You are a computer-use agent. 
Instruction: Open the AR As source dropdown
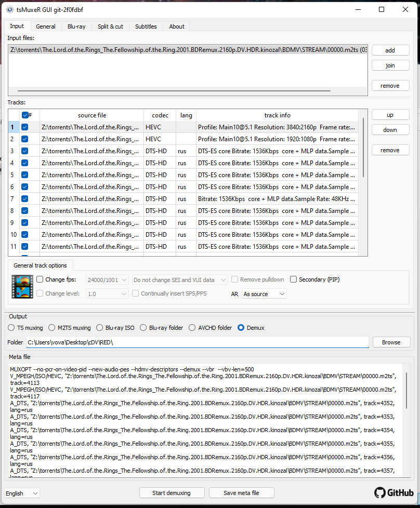[x=264, y=294]
